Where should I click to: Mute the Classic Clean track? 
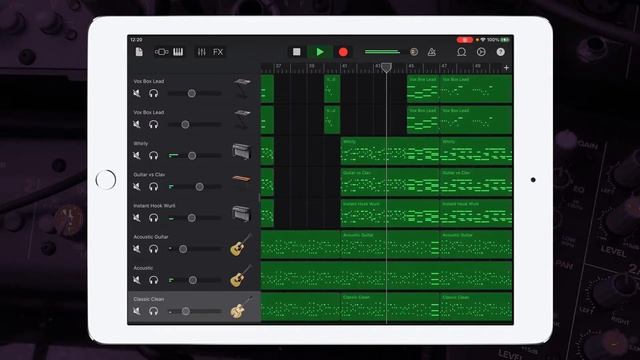pyautogui.click(x=137, y=311)
